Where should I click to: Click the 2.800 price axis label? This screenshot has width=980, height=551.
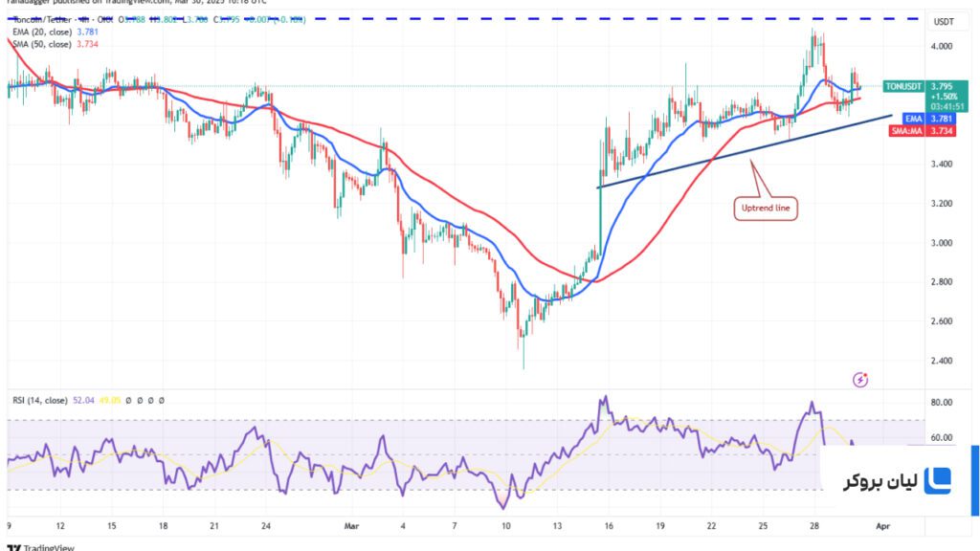click(942, 282)
